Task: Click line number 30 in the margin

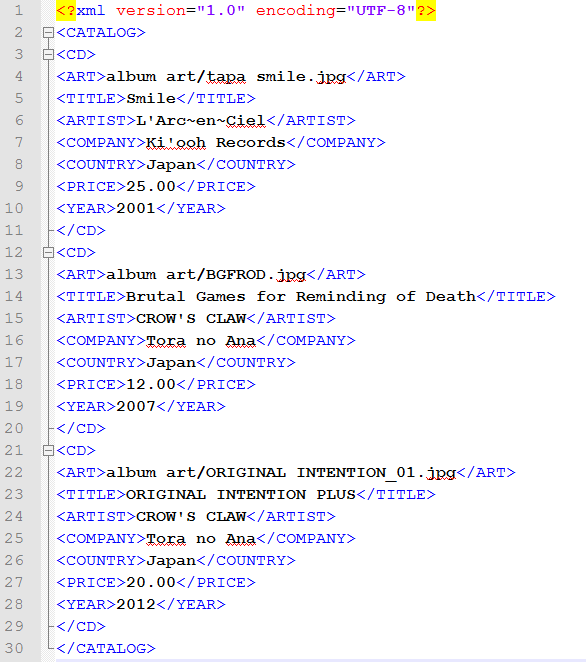Action: pyautogui.click(x=14, y=648)
